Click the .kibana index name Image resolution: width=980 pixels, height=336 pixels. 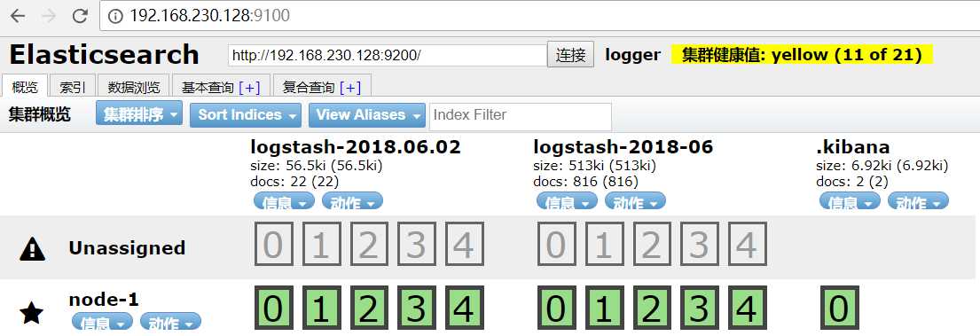click(x=853, y=147)
